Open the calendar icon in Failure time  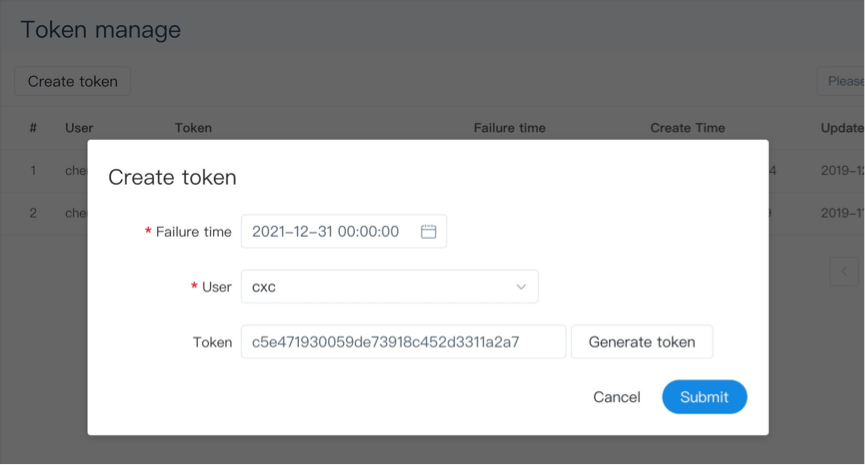click(428, 232)
